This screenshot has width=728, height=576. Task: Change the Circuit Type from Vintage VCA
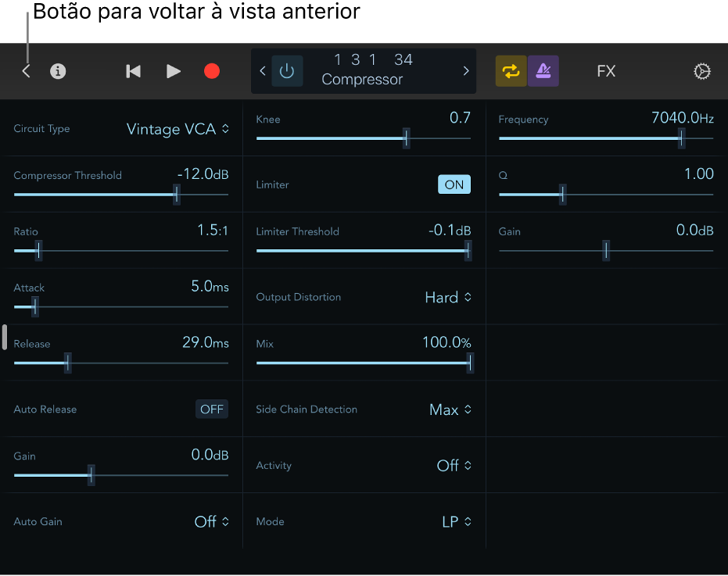point(178,129)
